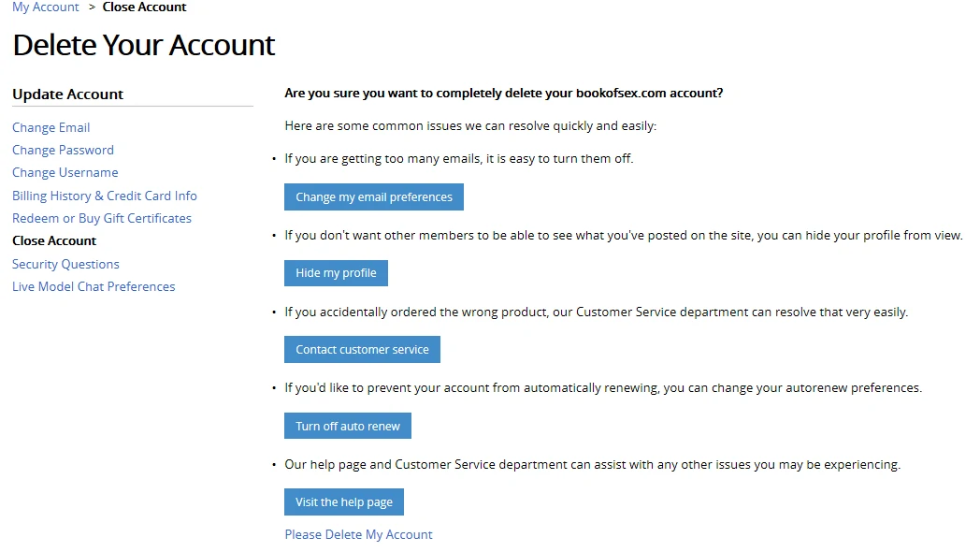Click the bold account deletion confirmation question
Screen dimensions: 980x552
click(503, 94)
